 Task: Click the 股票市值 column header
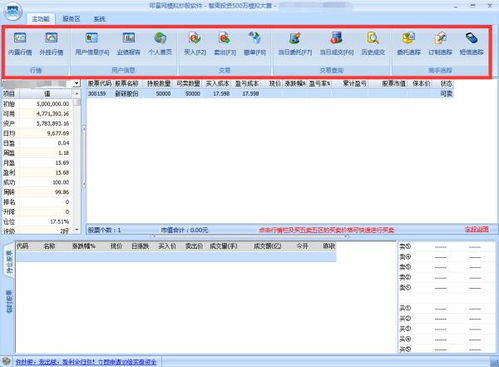(394, 84)
